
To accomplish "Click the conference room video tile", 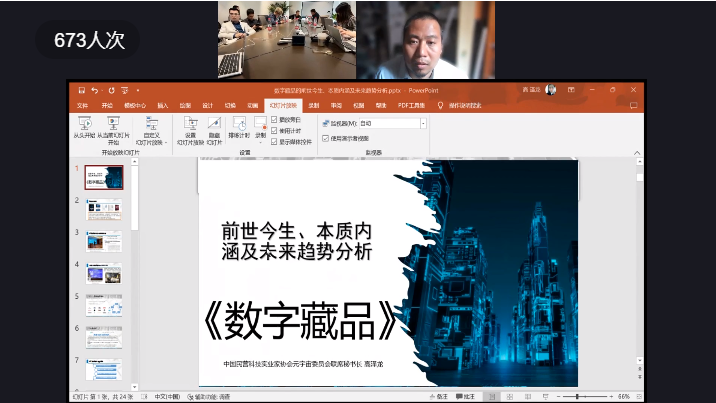I will (x=287, y=40).
